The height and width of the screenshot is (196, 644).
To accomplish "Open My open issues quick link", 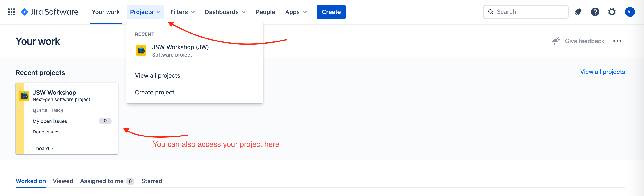I will pos(50,121).
